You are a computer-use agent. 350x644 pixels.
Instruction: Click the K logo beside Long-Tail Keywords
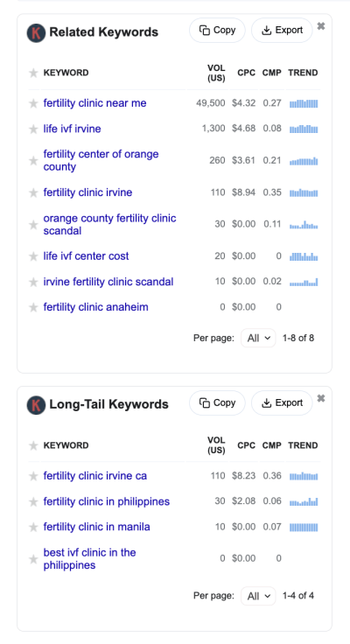point(36,405)
